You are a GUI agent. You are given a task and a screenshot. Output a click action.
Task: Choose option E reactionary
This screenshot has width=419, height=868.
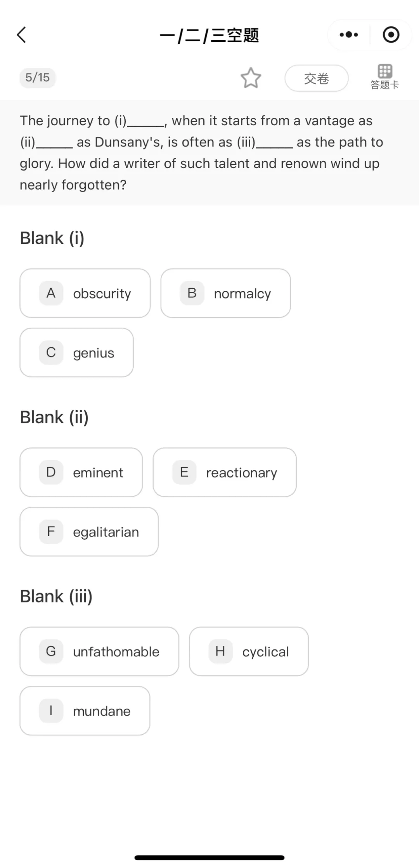224,472
